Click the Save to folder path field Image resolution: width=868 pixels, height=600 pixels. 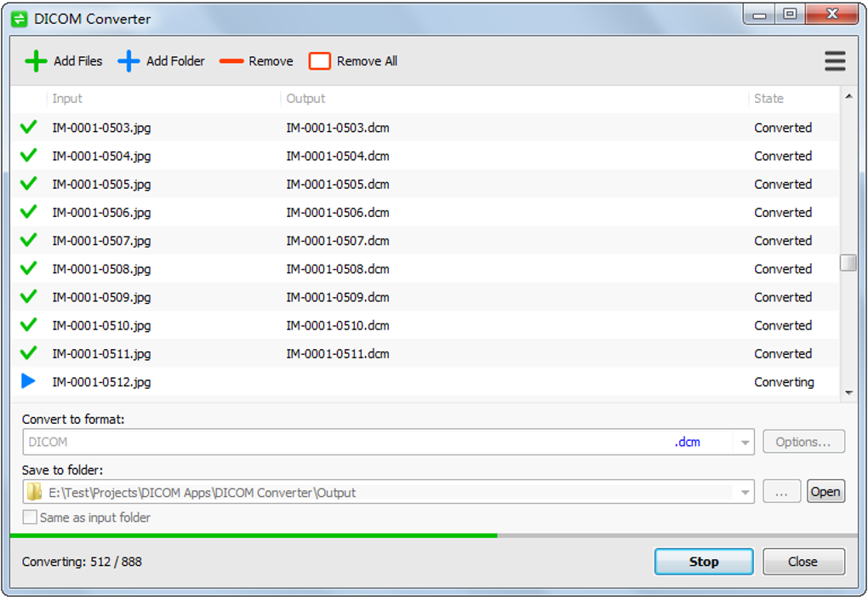pos(388,492)
